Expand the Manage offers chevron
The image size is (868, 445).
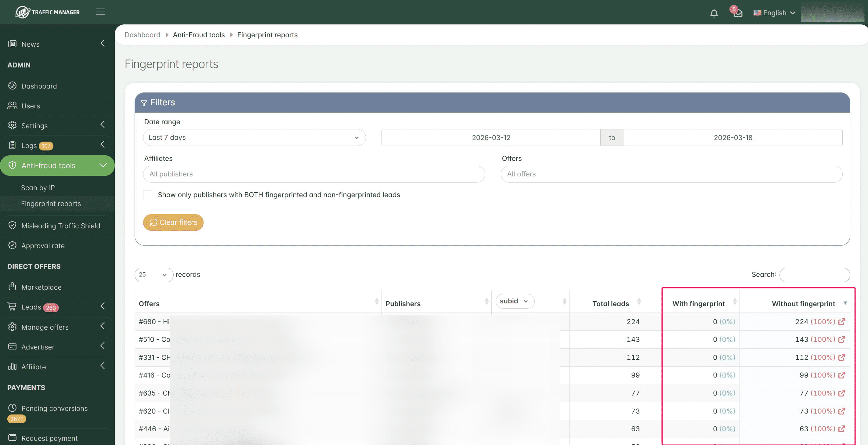point(103,326)
